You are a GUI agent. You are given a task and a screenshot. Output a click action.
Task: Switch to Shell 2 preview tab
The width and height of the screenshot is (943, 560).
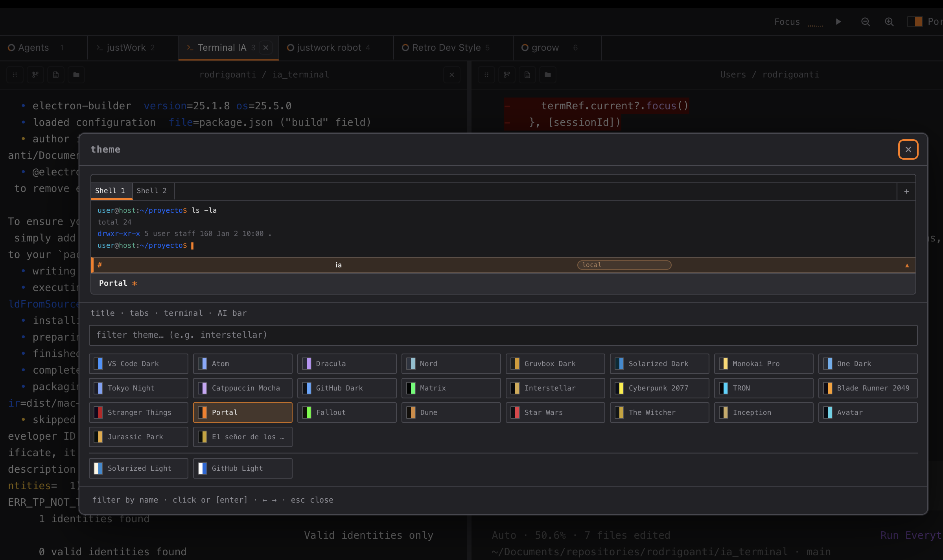point(152,191)
